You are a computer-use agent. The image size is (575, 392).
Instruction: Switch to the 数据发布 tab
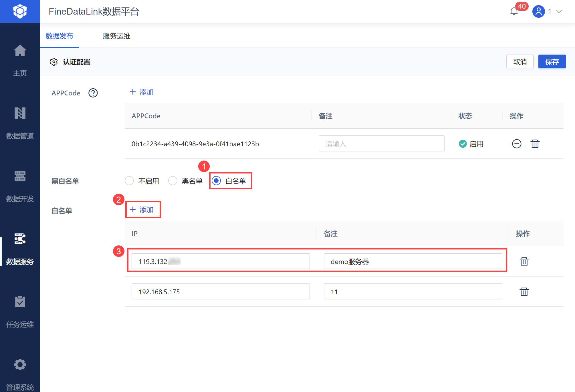(x=60, y=36)
